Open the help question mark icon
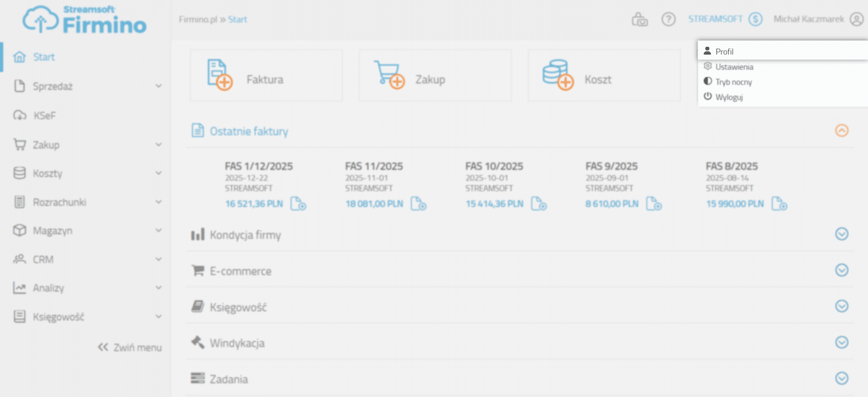The height and width of the screenshot is (397, 868). [x=668, y=19]
